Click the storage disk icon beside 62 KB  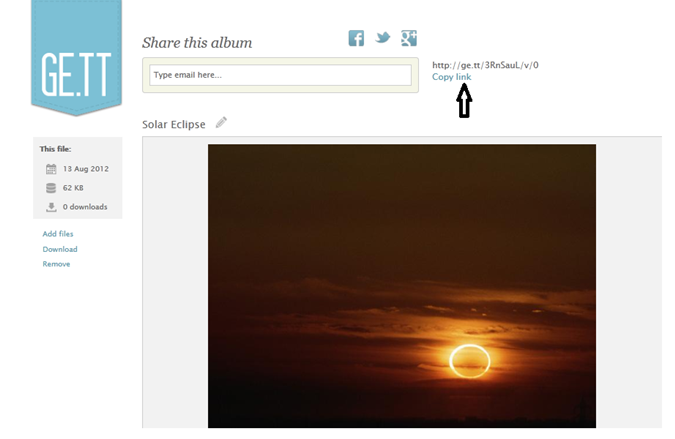51,188
